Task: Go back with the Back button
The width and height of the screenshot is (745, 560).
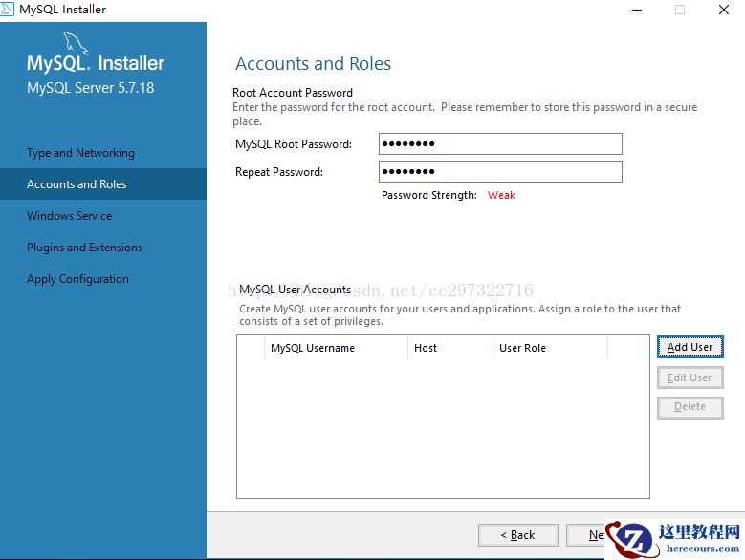Action: [518, 535]
